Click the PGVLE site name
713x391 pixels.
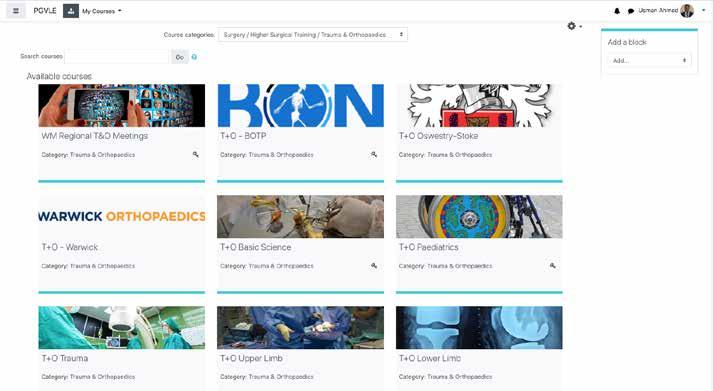coord(45,10)
